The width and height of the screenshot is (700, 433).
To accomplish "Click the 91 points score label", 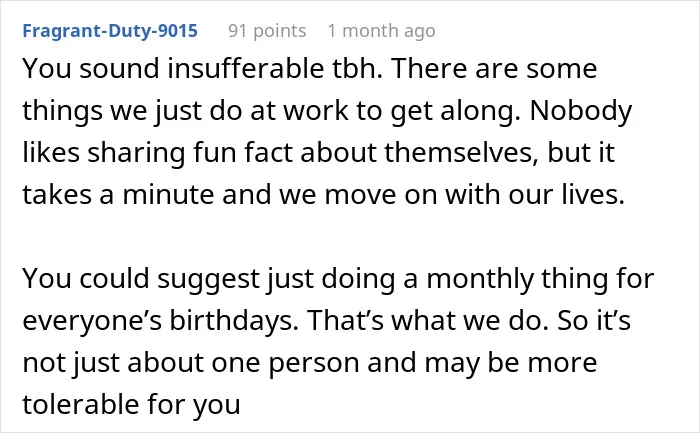I will coord(267,31).
